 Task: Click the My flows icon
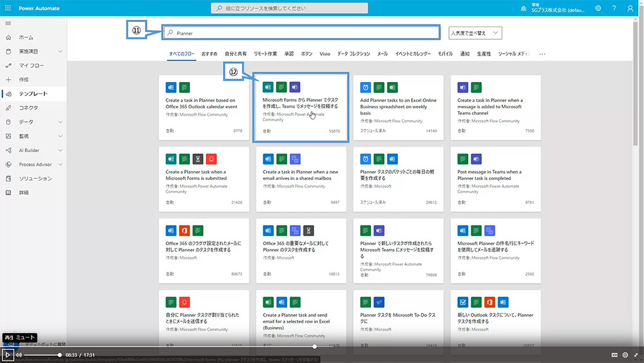8,66
